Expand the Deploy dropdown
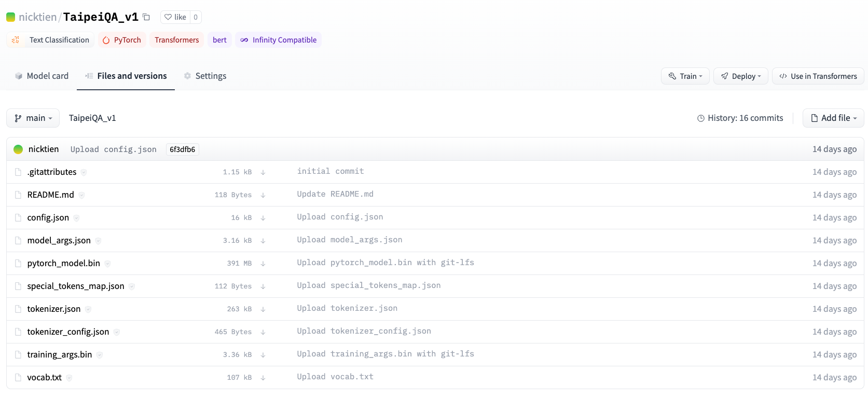Image resolution: width=868 pixels, height=399 pixels. tap(740, 76)
